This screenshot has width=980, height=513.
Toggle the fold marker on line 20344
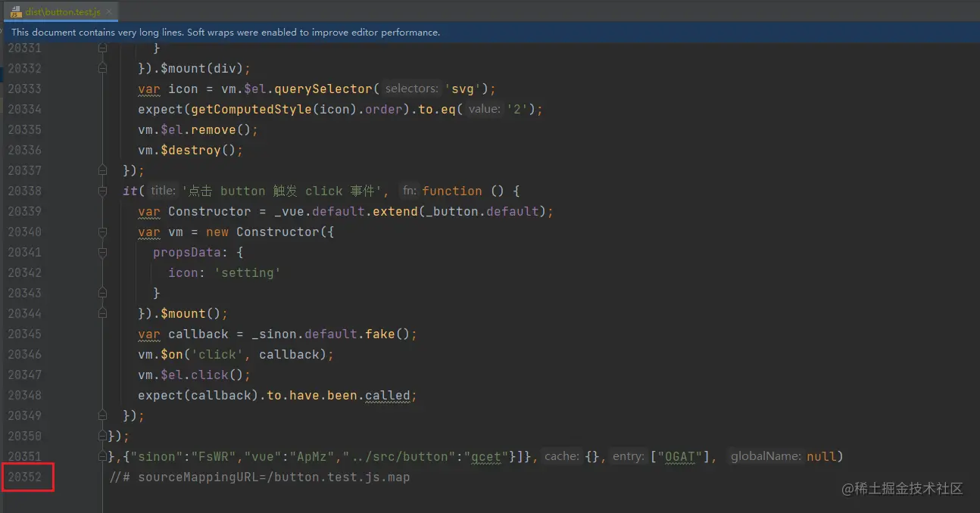(102, 313)
